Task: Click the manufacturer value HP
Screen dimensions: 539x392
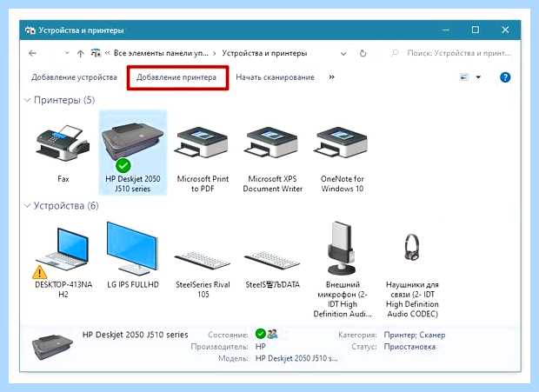Action: pyautogui.click(x=260, y=346)
